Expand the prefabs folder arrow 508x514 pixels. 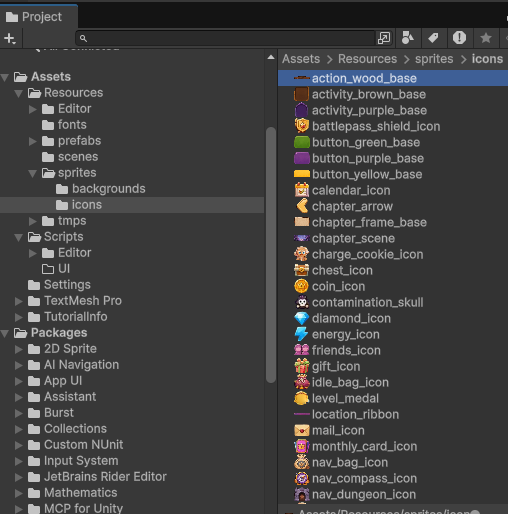pyautogui.click(x=33, y=141)
